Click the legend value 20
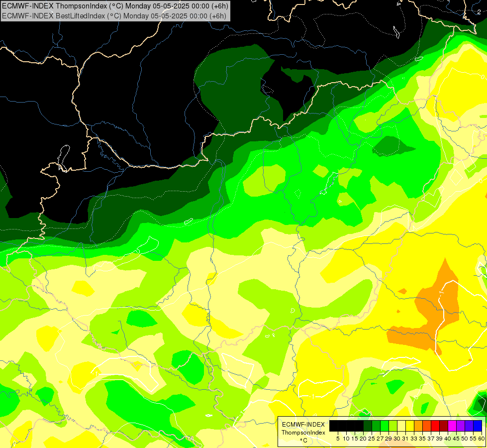Screen dimensions: 487x448 click(x=363, y=439)
